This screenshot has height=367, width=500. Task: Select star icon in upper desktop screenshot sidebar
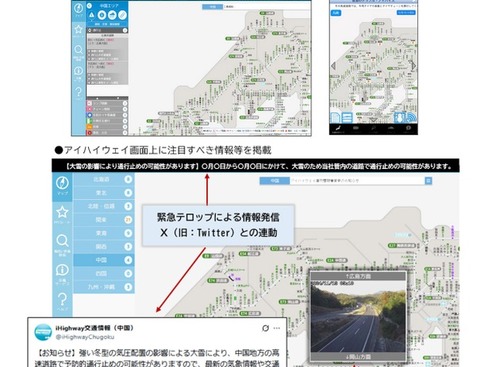[x=78, y=29]
